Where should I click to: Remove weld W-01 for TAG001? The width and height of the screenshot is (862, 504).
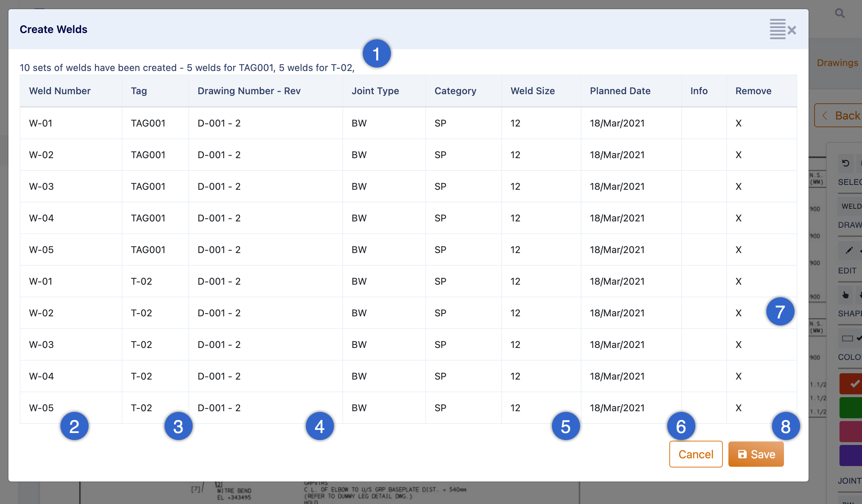click(x=739, y=123)
